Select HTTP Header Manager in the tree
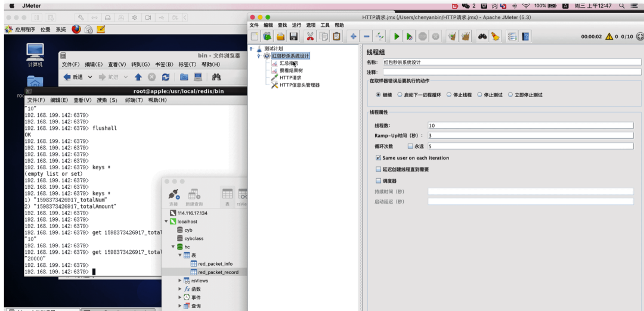The height and width of the screenshot is (311, 644). [299, 85]
